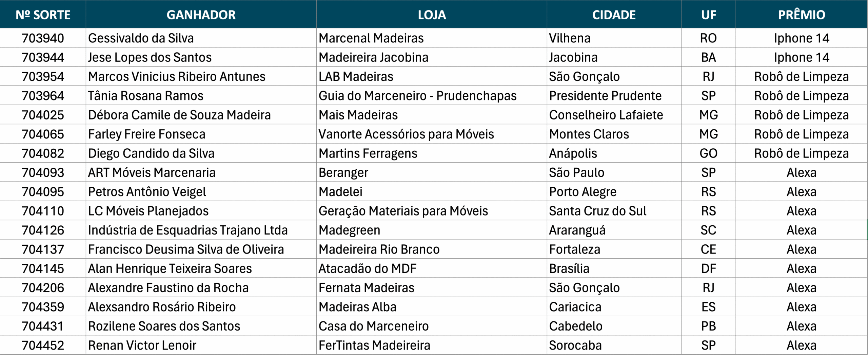Click the Beranger store cell
Screen dimensions: 868x355
[x=343, y=172]
